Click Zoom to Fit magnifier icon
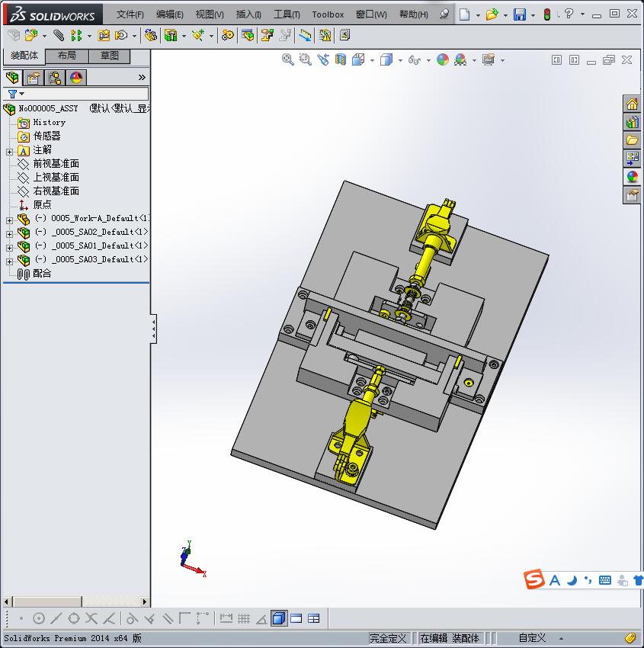Screen dimensions: 644x648 point(288,60)
